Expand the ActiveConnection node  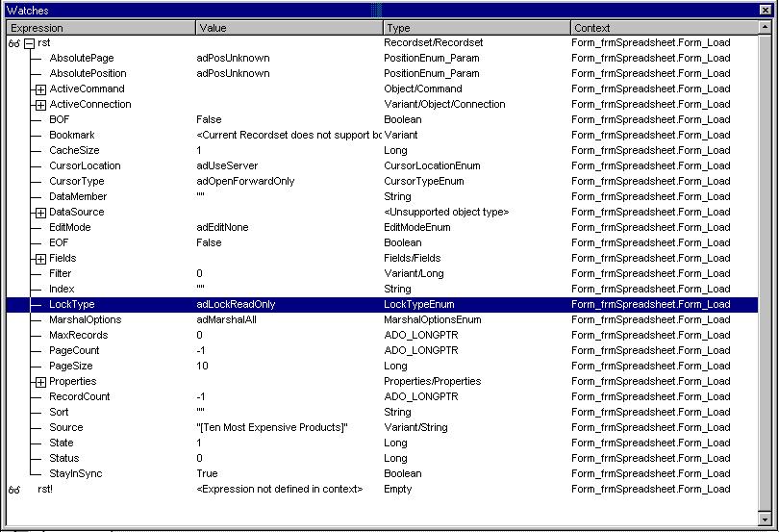[x=40, y=105]
